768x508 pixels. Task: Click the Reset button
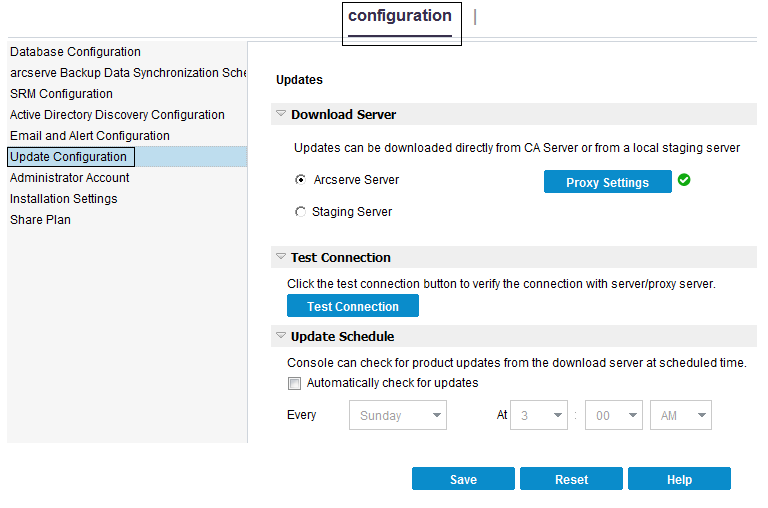(571, 480)
